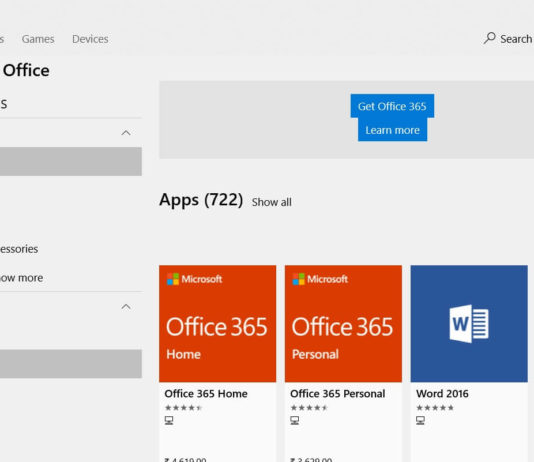534x462 pixels.
Task: Click the star rating under Office 365 Home
Action: [183, 408]
